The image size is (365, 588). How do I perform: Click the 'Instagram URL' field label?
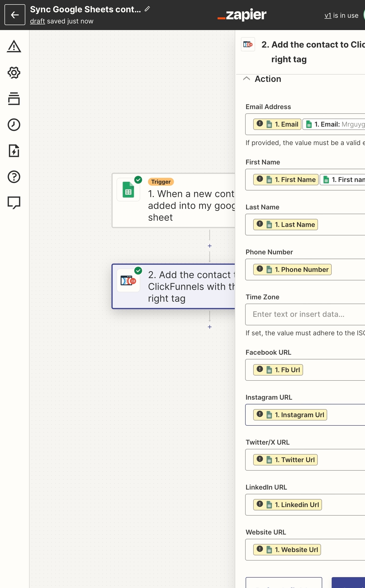point(269,397)
